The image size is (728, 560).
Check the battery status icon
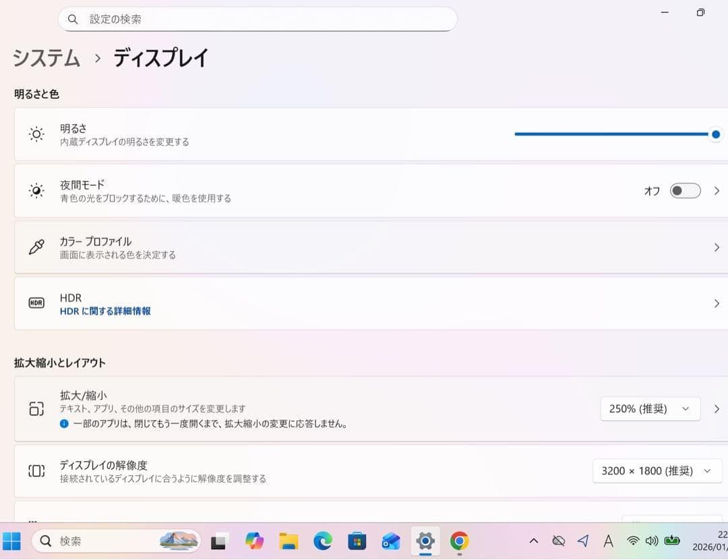point(671,541)
